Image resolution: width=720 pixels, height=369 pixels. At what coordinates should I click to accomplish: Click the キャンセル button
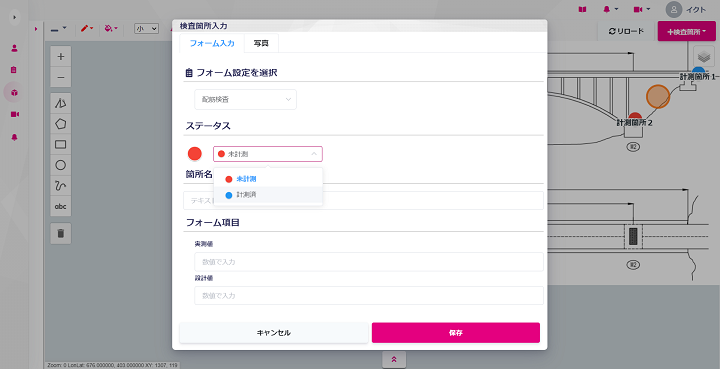click(x=274, y=333)
